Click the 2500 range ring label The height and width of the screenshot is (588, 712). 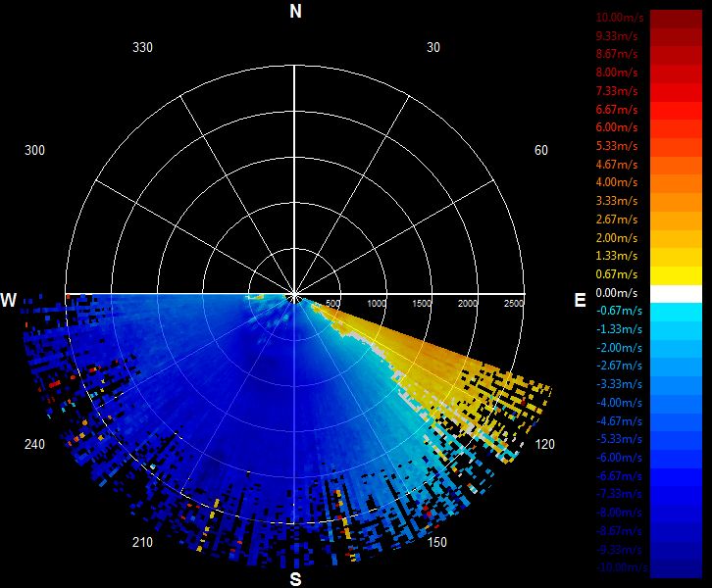point(514,303)
